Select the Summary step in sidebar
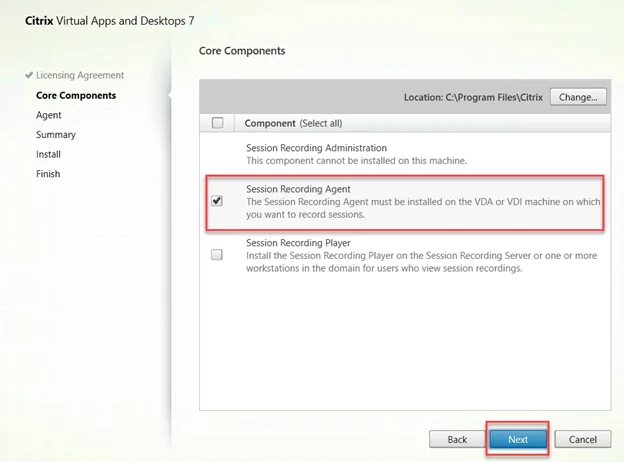Viewport: 624px width, 462px height. point(56,135)
